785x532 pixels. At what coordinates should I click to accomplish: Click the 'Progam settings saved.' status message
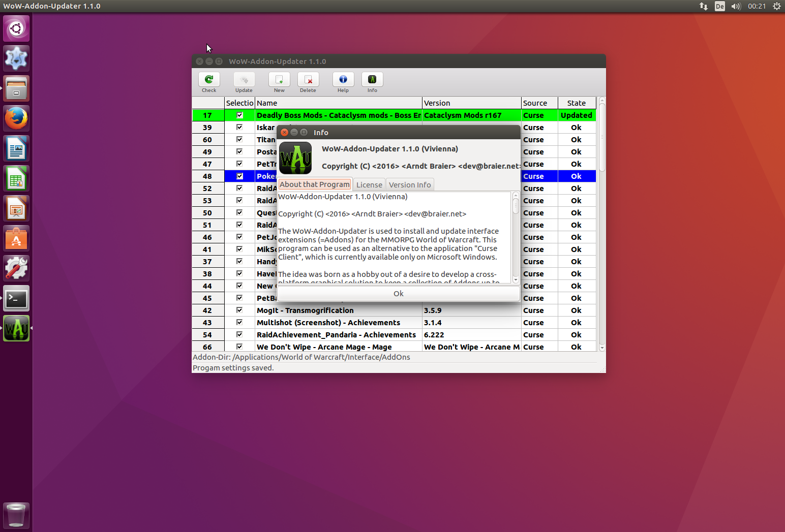point(233,368)
